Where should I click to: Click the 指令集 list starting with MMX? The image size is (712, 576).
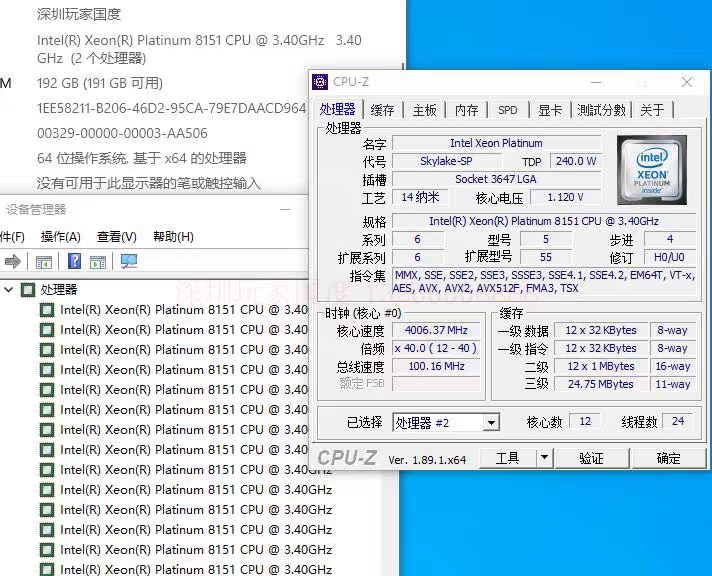pyautogui.click(x=544, y=282)
